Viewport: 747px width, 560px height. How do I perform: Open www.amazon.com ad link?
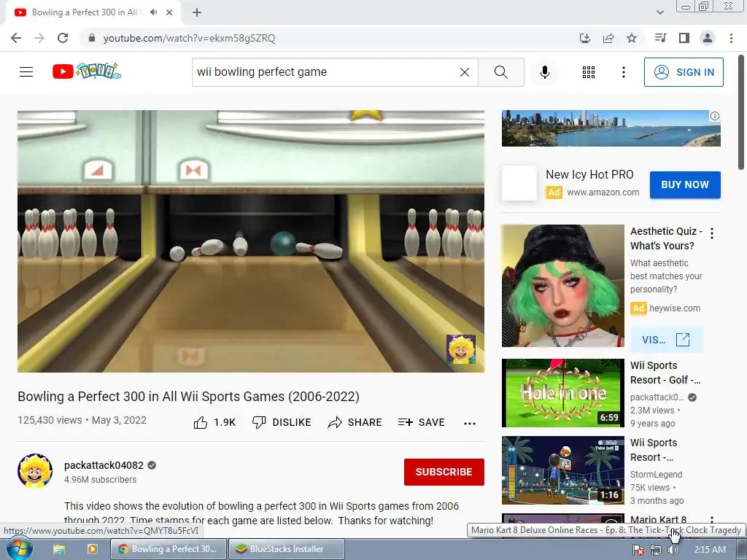[x=603, y=192]
